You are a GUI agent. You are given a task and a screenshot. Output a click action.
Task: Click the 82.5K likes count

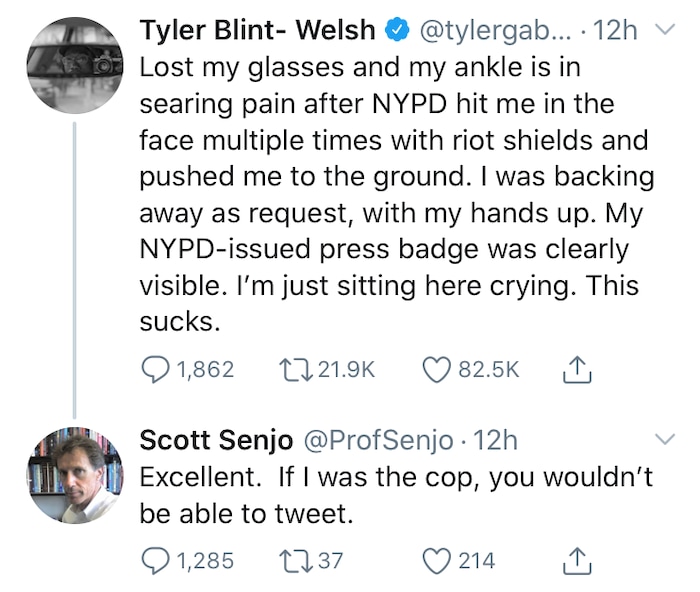pyautogui.click(x=489, y=370)
